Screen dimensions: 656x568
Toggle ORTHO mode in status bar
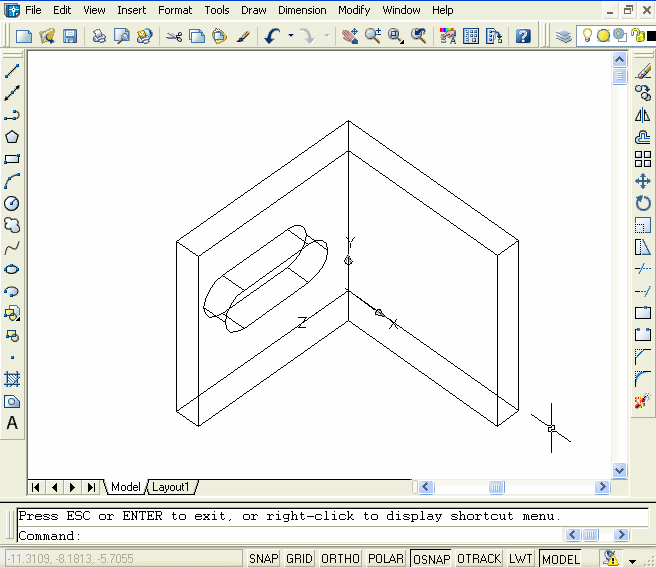[340, 559]
